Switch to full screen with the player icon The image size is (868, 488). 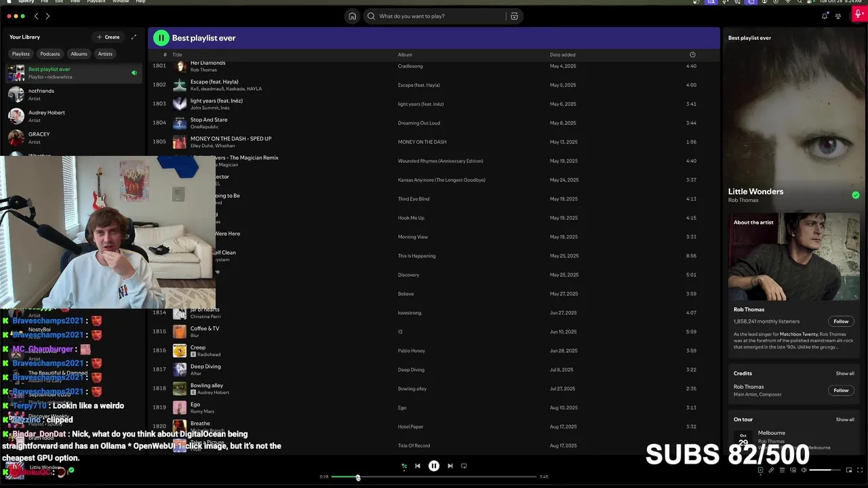pos(860,470)
